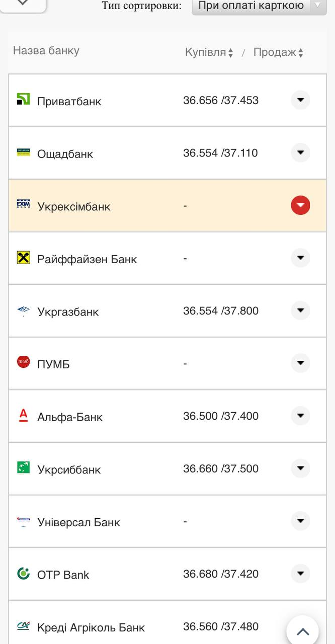Viewport: 335px width, 644px height.
Task: Click the Креді Агріколь Банк logo
Action: tap(24, 626)
